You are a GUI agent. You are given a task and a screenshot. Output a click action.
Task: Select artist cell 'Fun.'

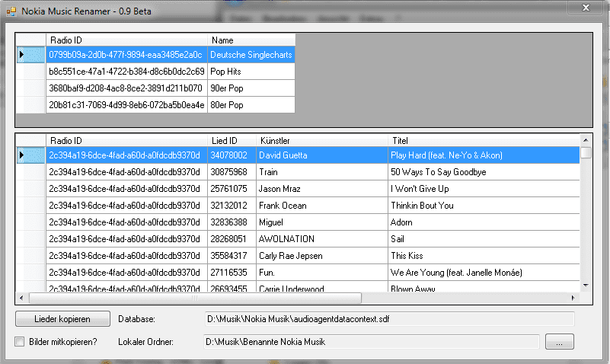(x=322, y=272)
